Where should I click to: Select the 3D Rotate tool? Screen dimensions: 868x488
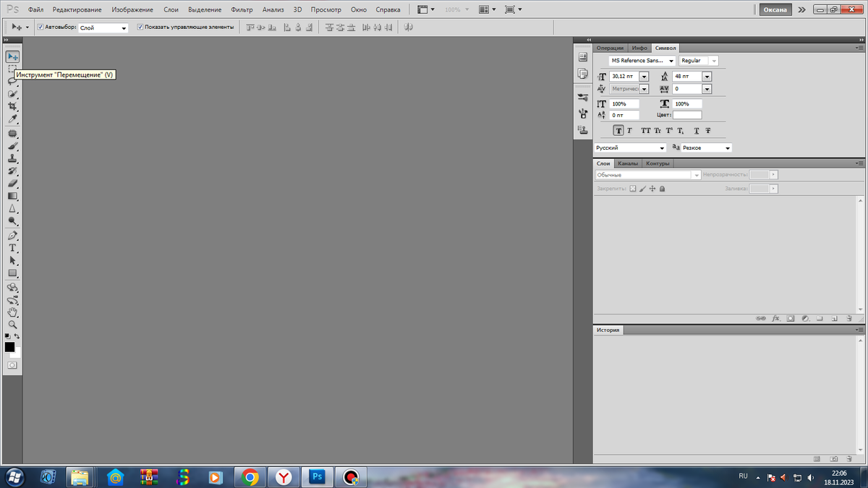coord(12,288)
